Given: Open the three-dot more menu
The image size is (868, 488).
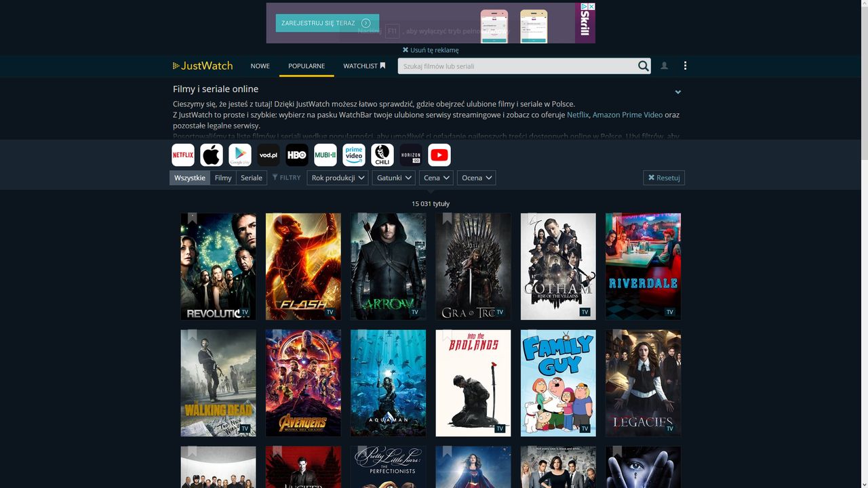Looking at the screenshot, I should tap(685, 66).
